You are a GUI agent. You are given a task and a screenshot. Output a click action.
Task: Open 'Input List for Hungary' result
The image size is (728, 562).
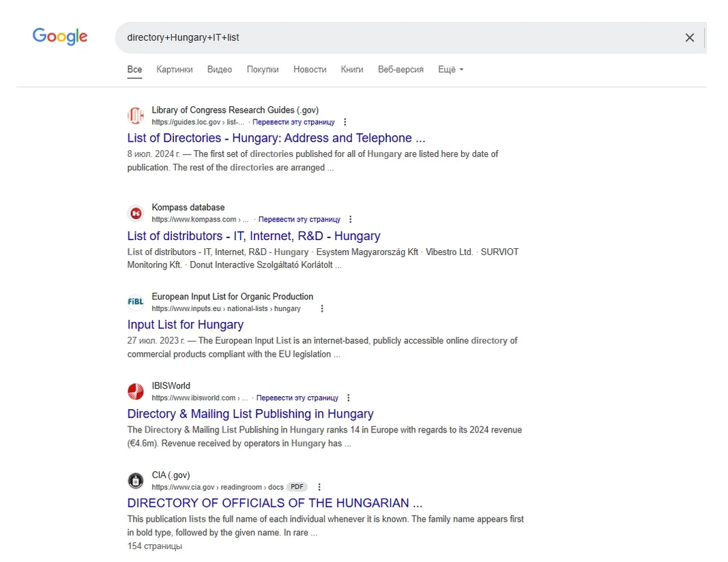coord(186,325)
